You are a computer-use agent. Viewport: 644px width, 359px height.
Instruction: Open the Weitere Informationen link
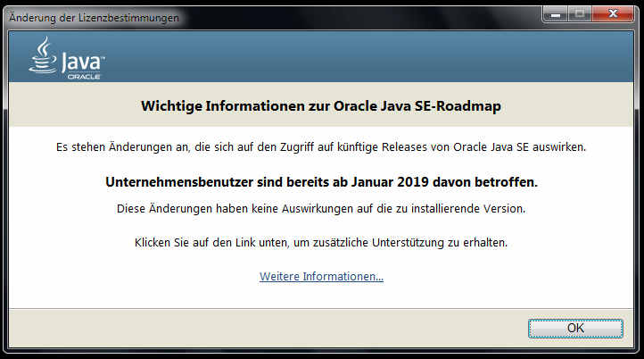[321, 277]
